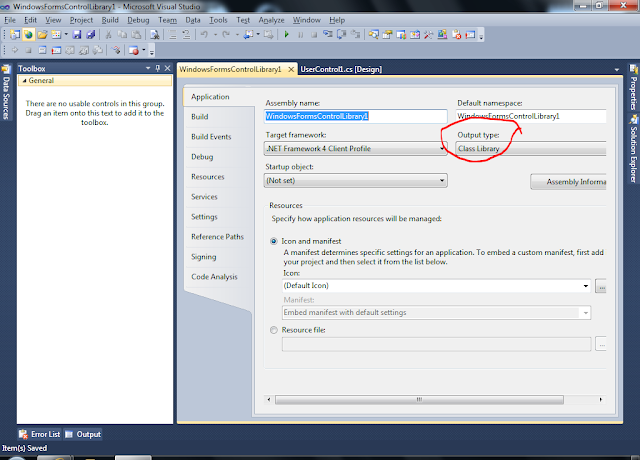Click the Navigate Forward icon

[x=269, y=35]
